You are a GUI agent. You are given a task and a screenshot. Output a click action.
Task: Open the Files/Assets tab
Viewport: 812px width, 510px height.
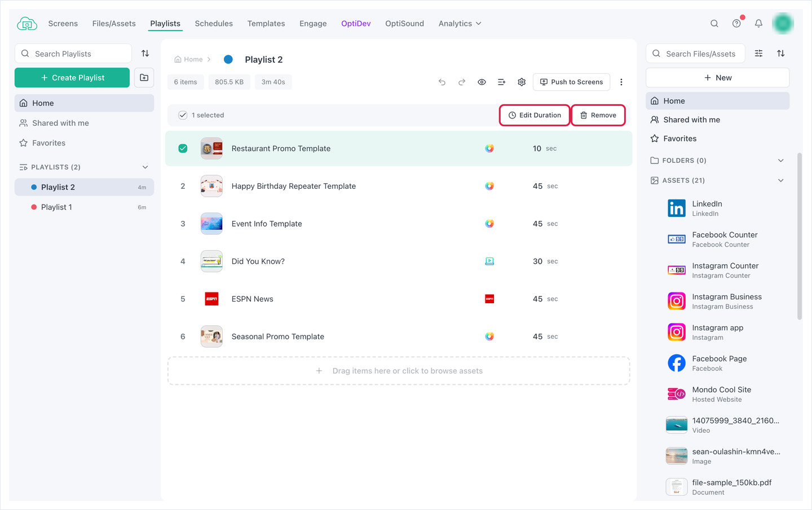[x=114, y=24]
